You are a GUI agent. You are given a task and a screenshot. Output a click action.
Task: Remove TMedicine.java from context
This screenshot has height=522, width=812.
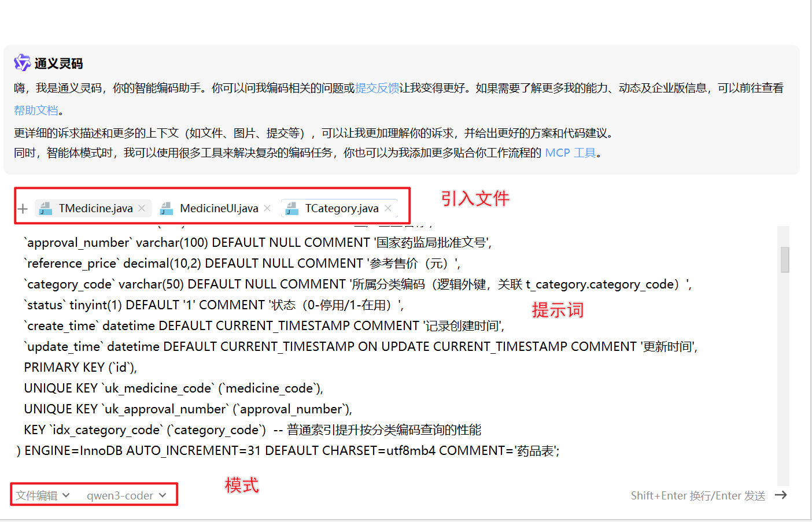(x=142, y=208)
